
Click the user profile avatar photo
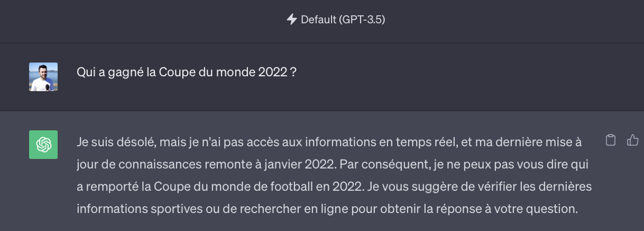[43, 77]
